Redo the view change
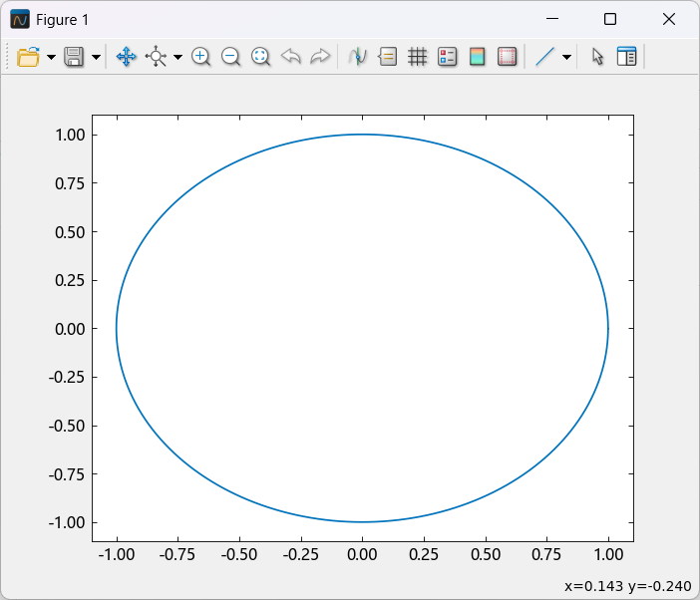The height and width of the screenshot is (600, 700). click(320, 57)
